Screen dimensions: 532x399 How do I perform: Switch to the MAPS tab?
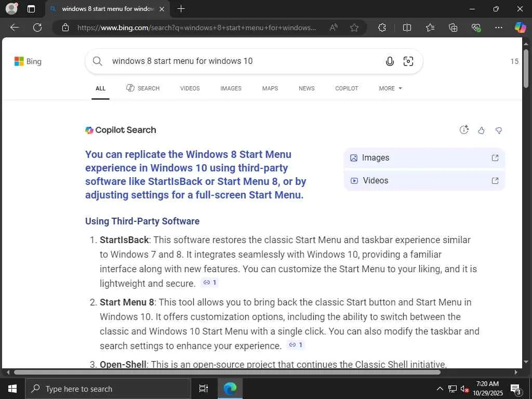click(270, 88)
